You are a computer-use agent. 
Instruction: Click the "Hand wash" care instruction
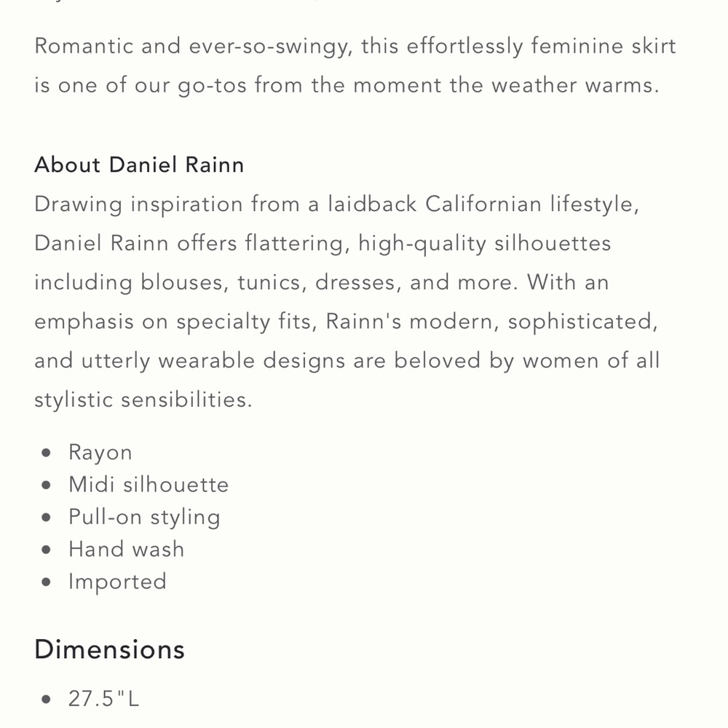tap(127, 549)
